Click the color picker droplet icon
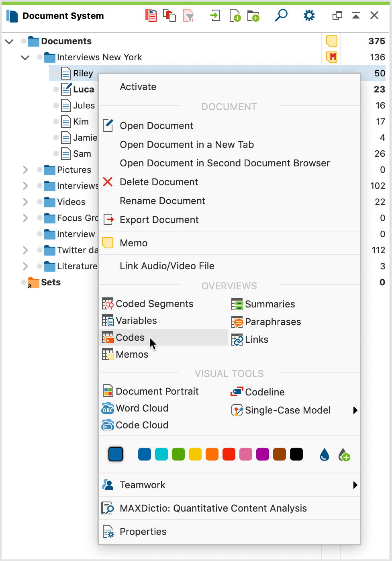Viewport: 392px width, 561px height. [325, 455]
